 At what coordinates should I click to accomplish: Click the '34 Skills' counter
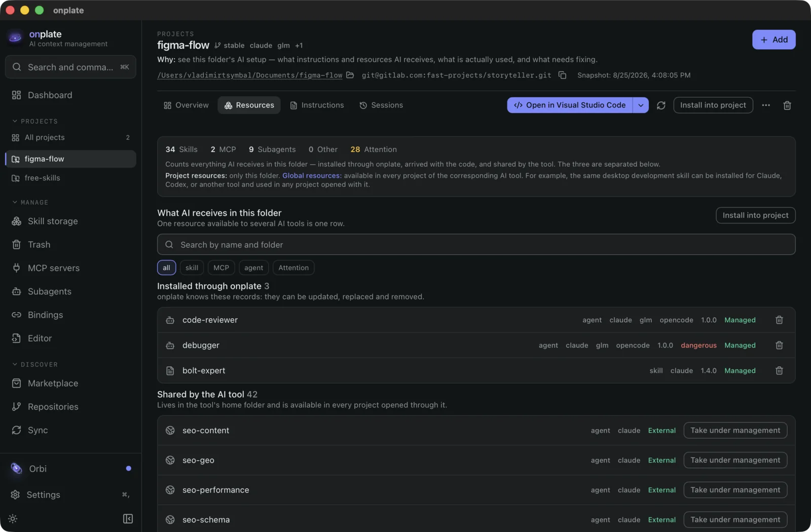point(181,149)
